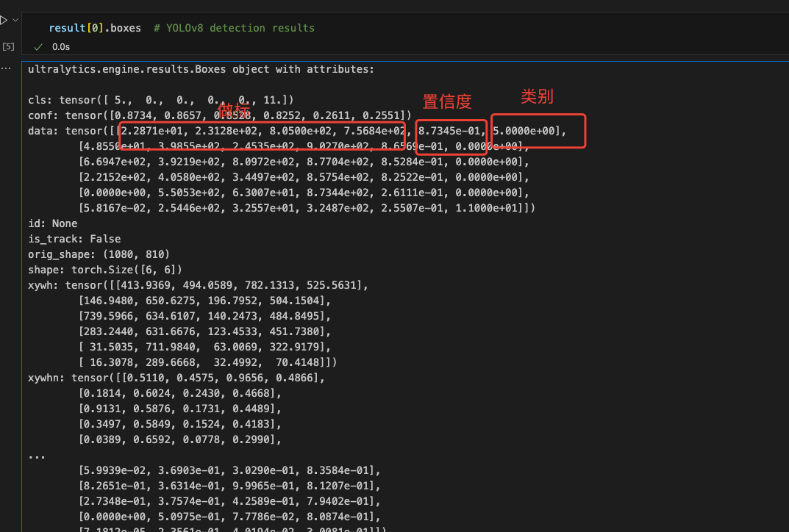Click the ultralytics Boxes object header line

click(201, 69)
